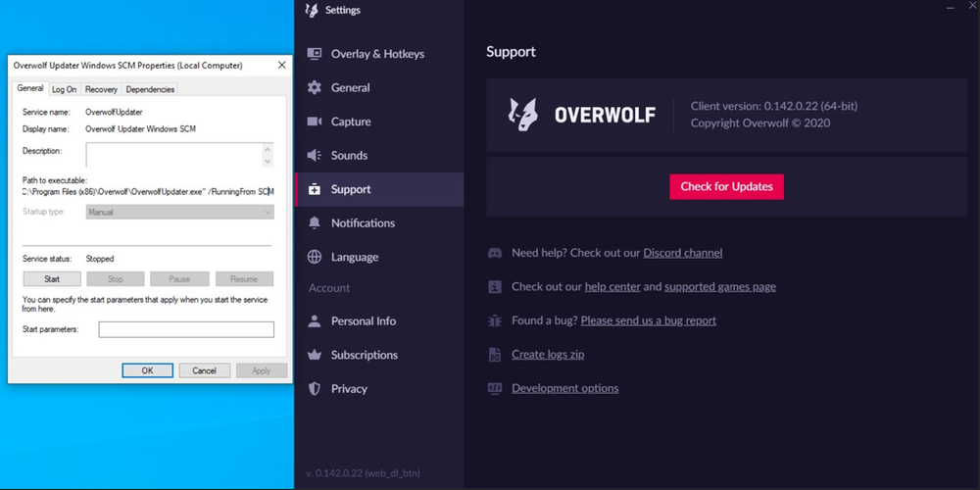Switch to Recovery tab
The image size is (980, 490).
pyautogui.click(x=101, y=89)
